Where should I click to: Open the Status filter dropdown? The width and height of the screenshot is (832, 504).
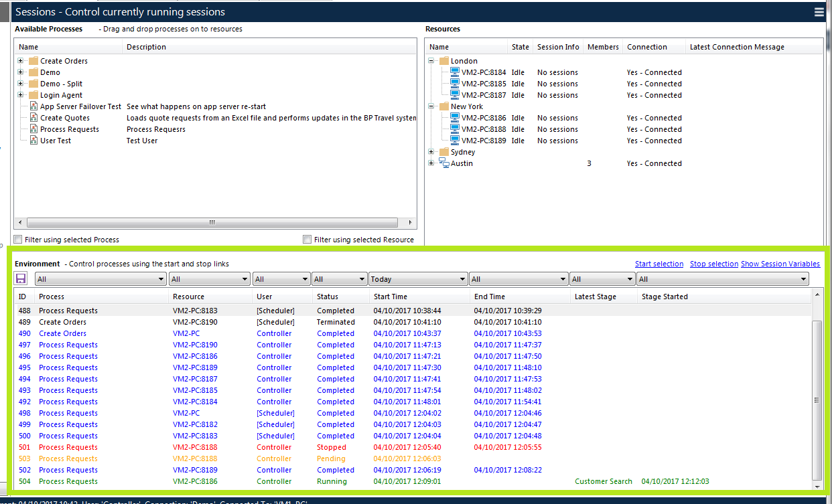click(339, 279)
